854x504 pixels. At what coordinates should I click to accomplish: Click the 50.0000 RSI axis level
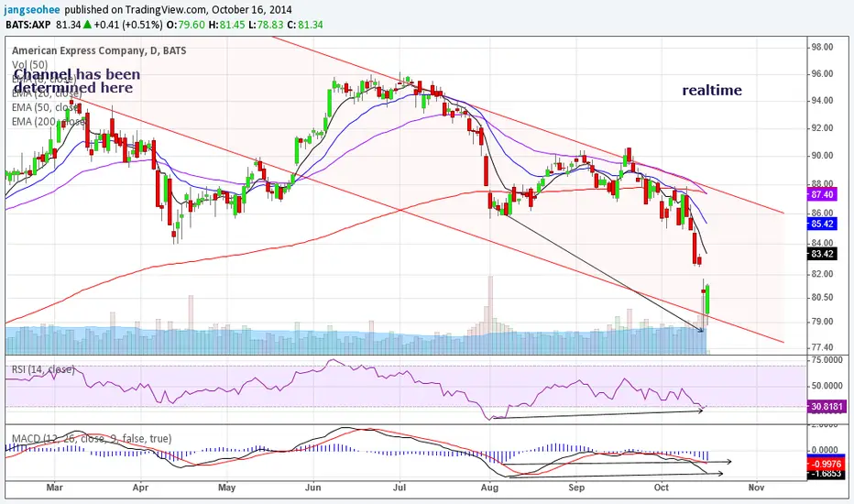pos(827,386)
